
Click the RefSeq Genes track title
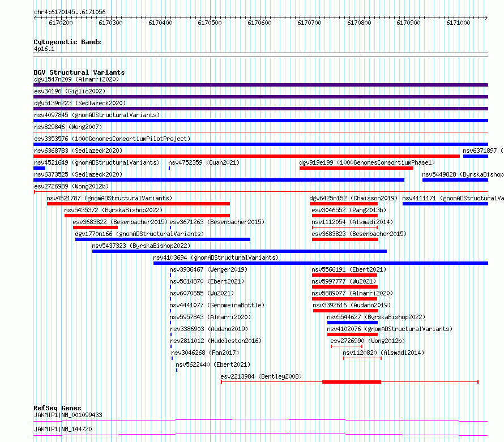(58, 408)
